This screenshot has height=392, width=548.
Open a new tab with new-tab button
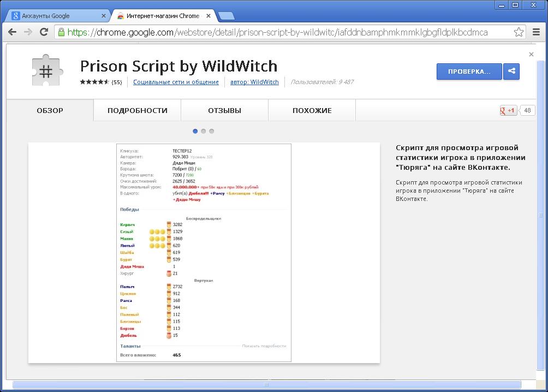click(x=226, y=16)
